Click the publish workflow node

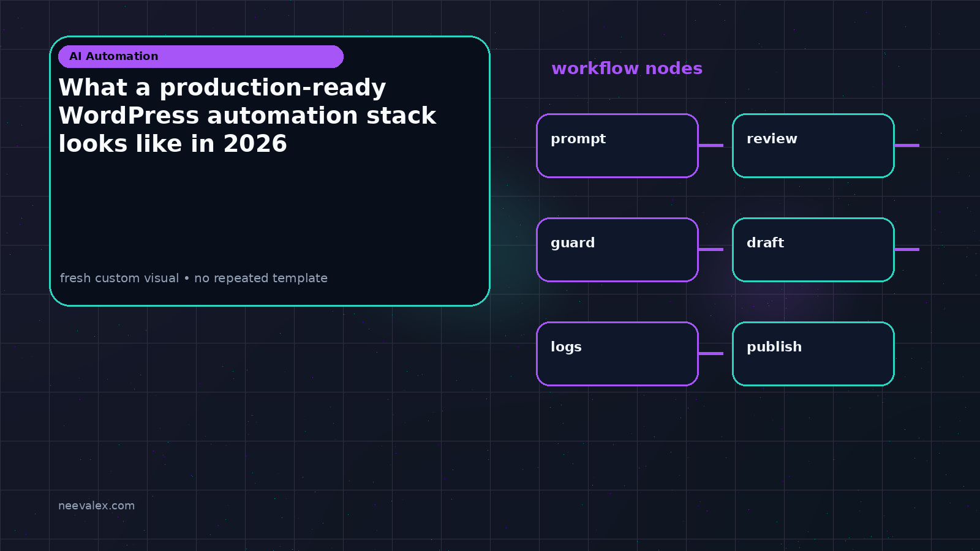point(813,354)
